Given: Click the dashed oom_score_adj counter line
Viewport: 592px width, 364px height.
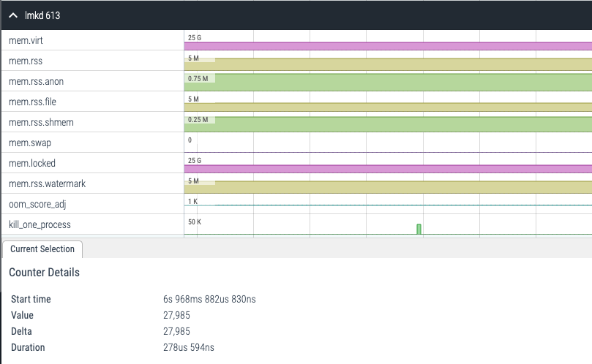Looking at the screenshot, I should [x=388, y=205].
